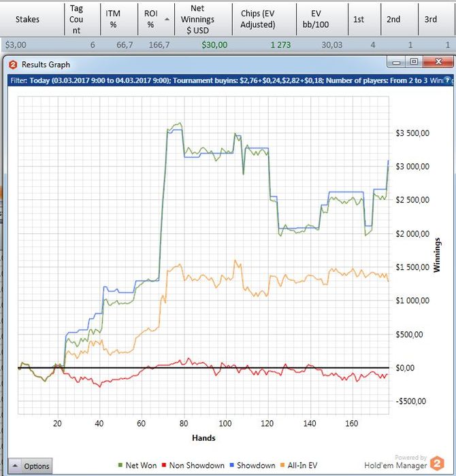456x476 pixels.
Task: Sort by Chips (EV Adjusted) column
Action: (x=264, y=20)
